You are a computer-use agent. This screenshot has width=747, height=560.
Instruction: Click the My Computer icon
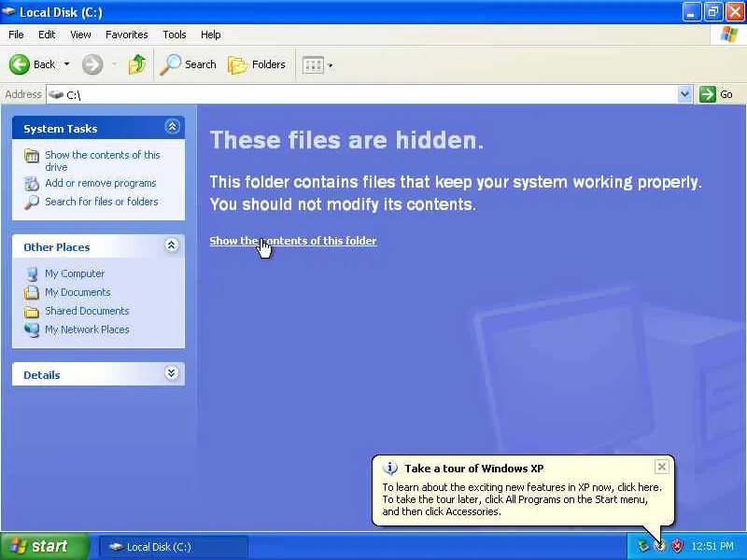32,273
